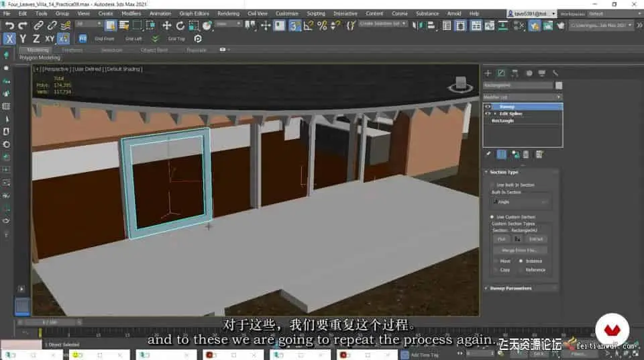Activate the Select and Scale tool
The width and height of the screenshot is (644, 360).
click(x=193, y=26)
